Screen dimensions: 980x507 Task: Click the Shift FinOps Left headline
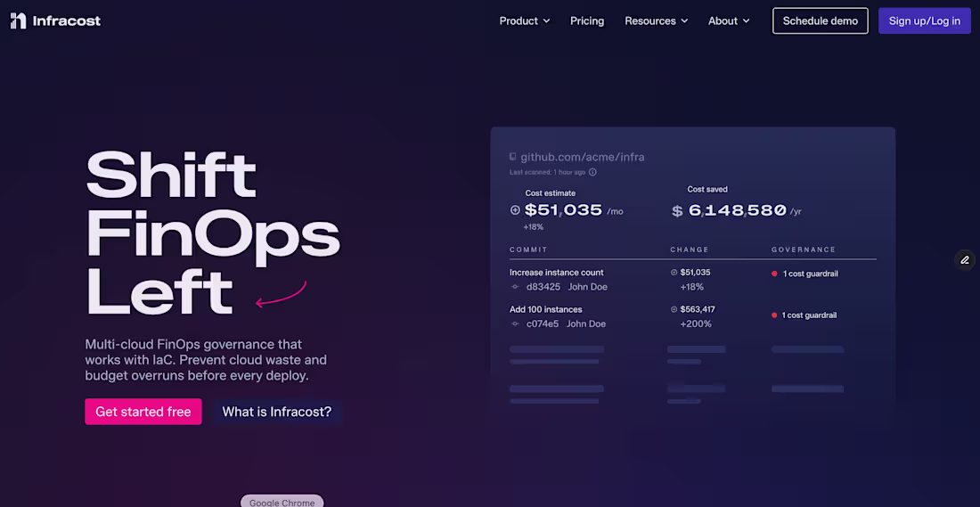tap(213, 233)
